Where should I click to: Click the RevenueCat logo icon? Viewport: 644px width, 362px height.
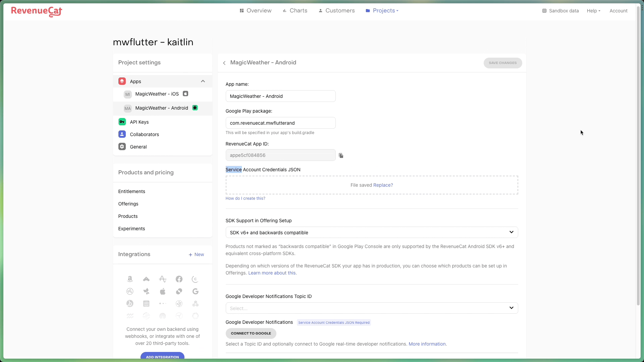(36, 11)
